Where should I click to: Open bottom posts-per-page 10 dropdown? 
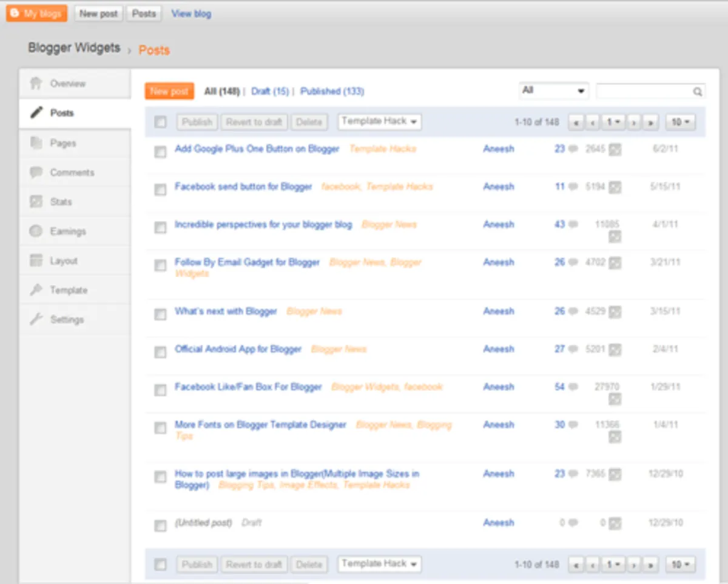coord(681,565)
